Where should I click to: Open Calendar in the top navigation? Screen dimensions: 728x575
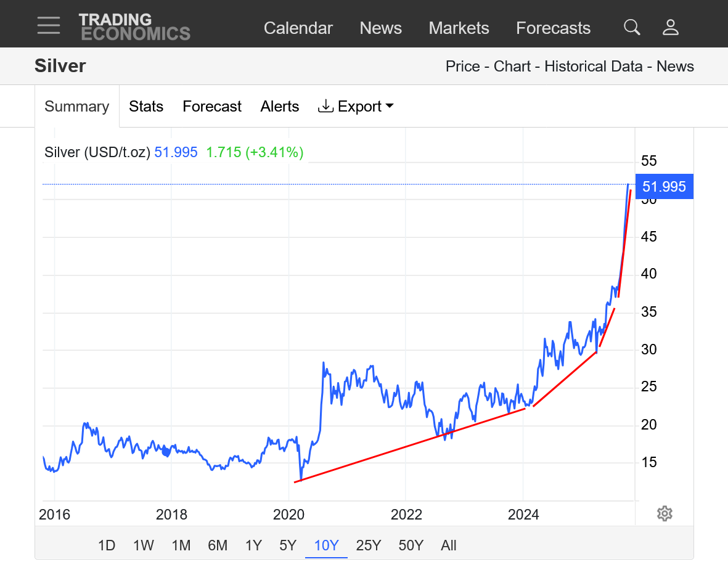click(x=298, y=28)
